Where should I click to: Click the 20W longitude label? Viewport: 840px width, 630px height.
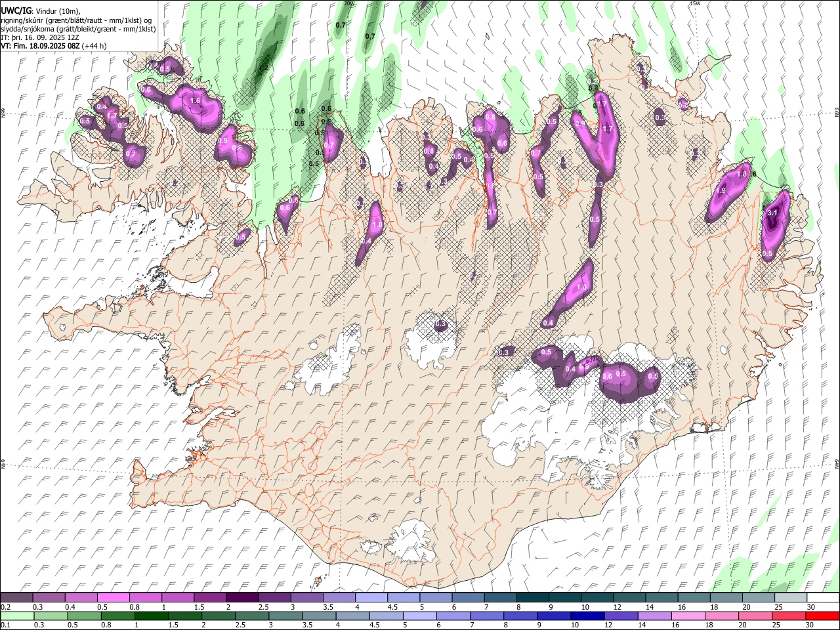pos(349,3)
